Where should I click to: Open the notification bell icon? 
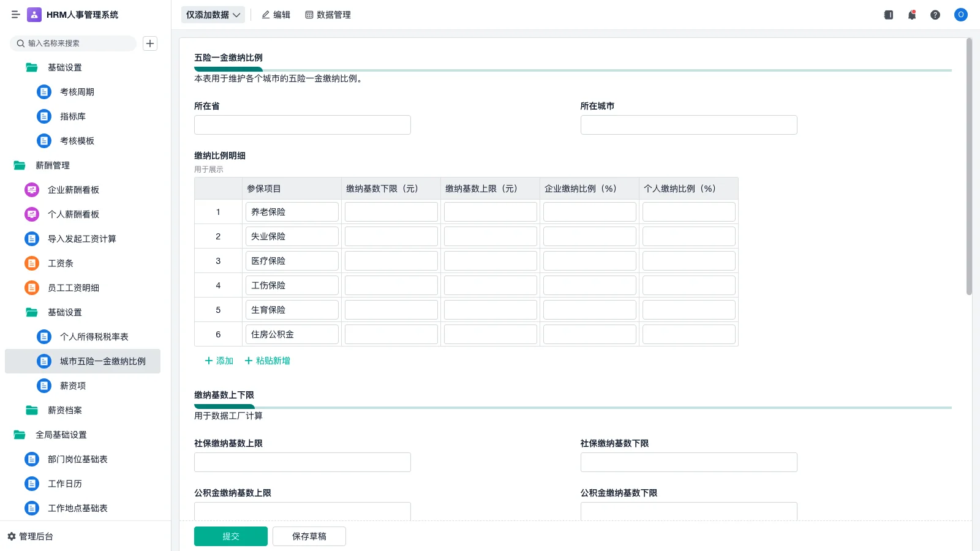tap(911, 15)
